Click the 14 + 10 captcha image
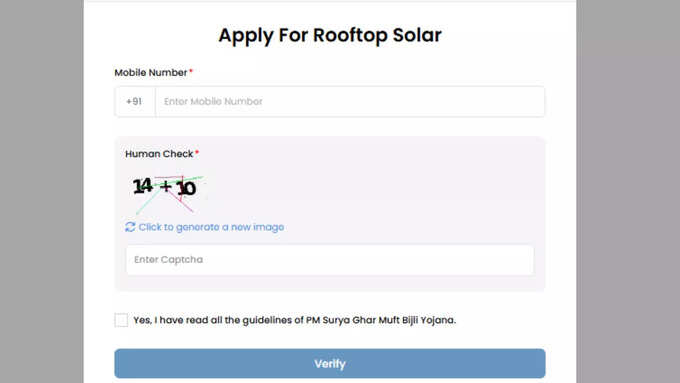The height and width of the screenshot is (383, 680). coord(167,193)
